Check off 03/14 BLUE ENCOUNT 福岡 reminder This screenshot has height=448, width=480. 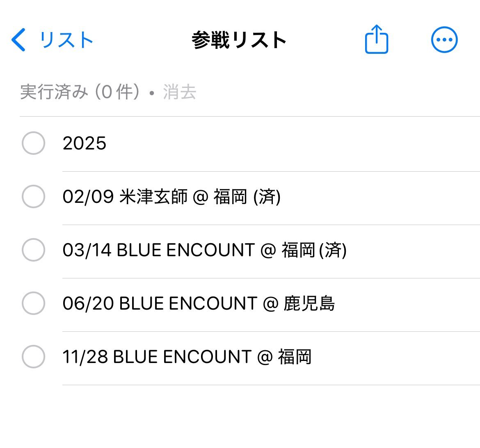[33, 250]
